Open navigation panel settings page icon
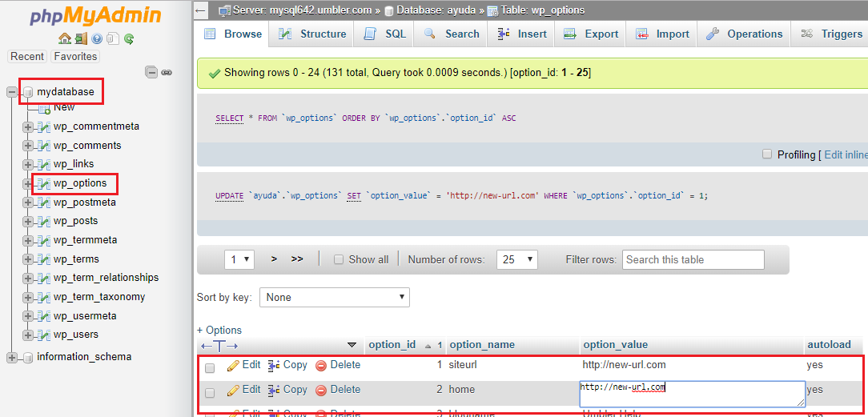The height and width of the screenshot is (417, 868). (x=112, y=38)
